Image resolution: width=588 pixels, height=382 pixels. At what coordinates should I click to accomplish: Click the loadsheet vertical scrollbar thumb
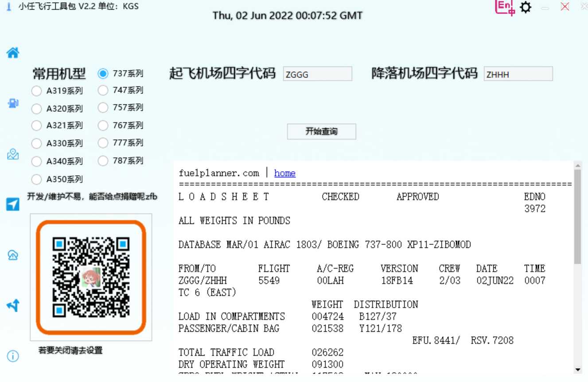577,216
